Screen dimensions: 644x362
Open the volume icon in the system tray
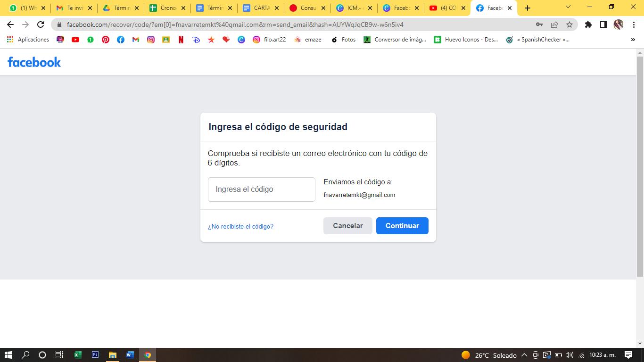(x=570, y=355)
